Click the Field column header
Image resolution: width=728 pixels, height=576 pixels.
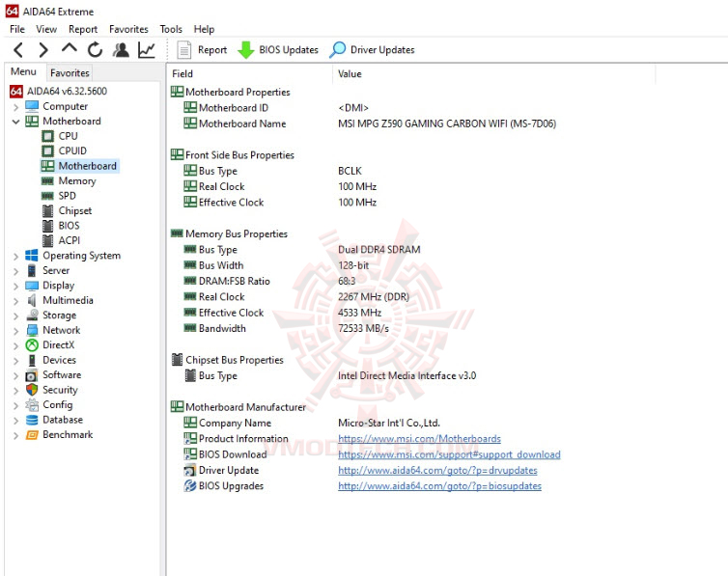[x=249, y=73]
